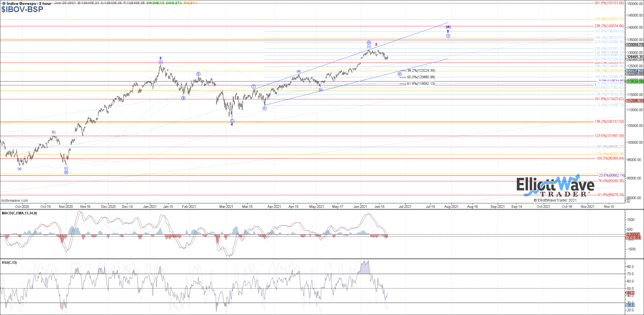The height and width of the screenshot is (315, 644).
Task: Click the 176.4%(96539.38) Fibonacci label
Action: coord(610,154)
